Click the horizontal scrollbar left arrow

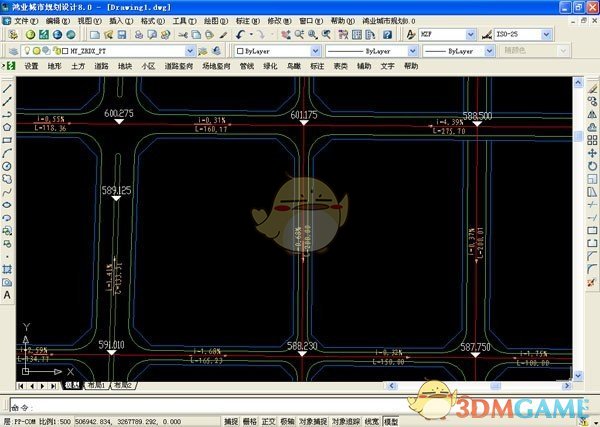point(391,386)
